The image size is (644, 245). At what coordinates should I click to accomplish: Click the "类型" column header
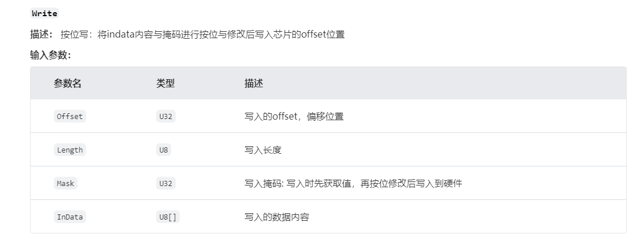165,83
